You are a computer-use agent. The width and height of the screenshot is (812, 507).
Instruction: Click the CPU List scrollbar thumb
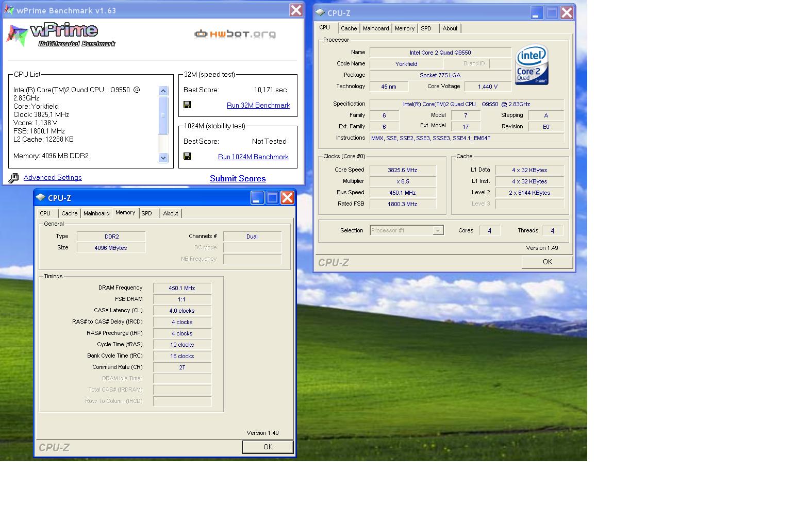click(x=163, y=115)
